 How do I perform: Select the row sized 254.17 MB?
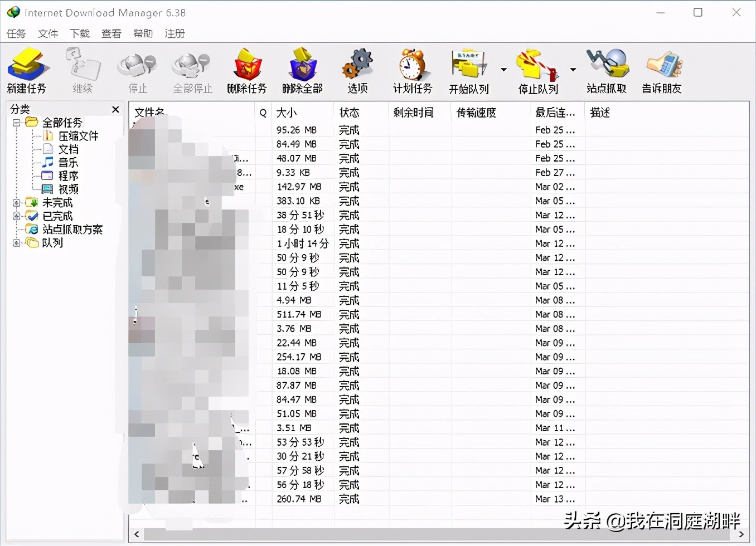pos(439,357)
